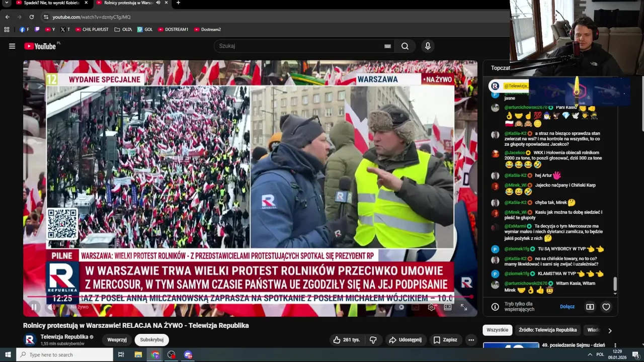Enter fullscreen in the video player

[x=464, y=307]
